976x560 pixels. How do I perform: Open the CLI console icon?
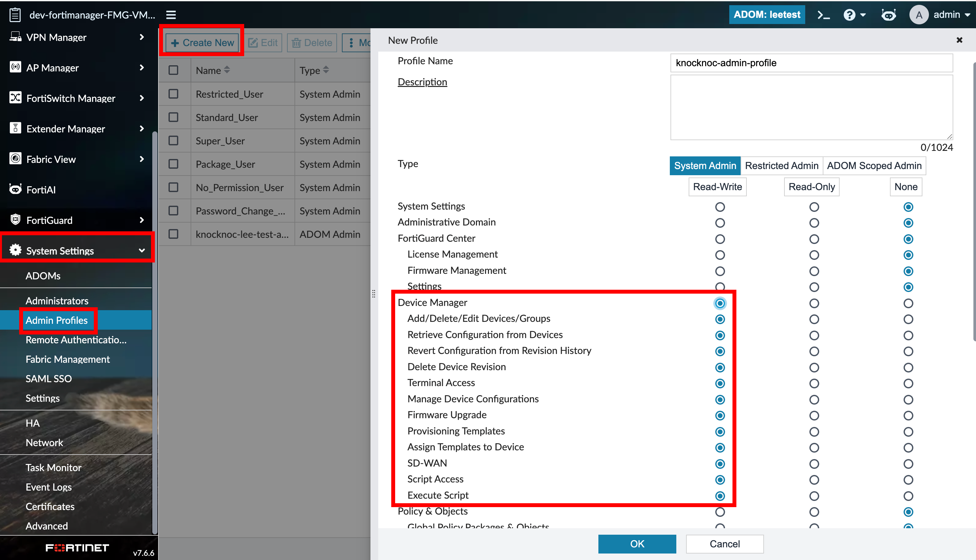[823, 15]
